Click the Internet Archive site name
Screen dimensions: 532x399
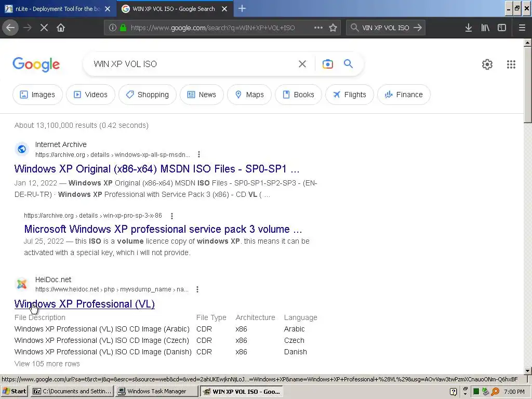61,144
